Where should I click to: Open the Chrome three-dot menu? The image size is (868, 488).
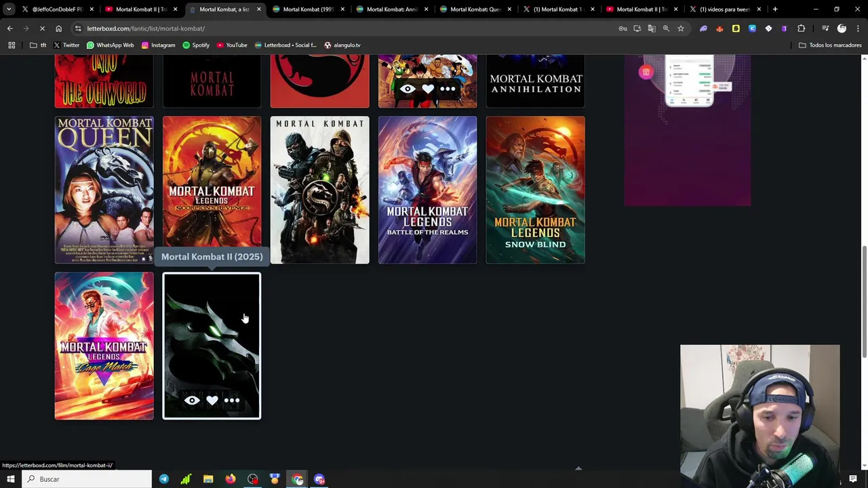[858, 28]
